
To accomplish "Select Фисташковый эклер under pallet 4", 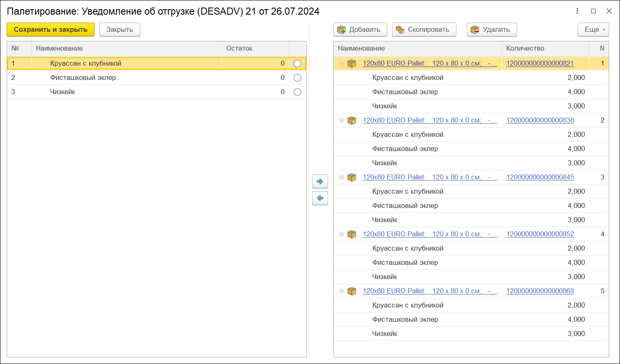I will point(405,263).
